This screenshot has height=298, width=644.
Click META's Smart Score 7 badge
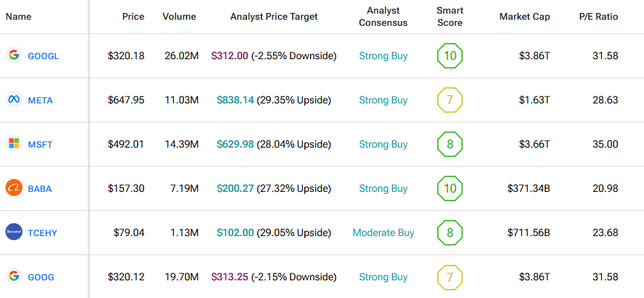[449, 100]
